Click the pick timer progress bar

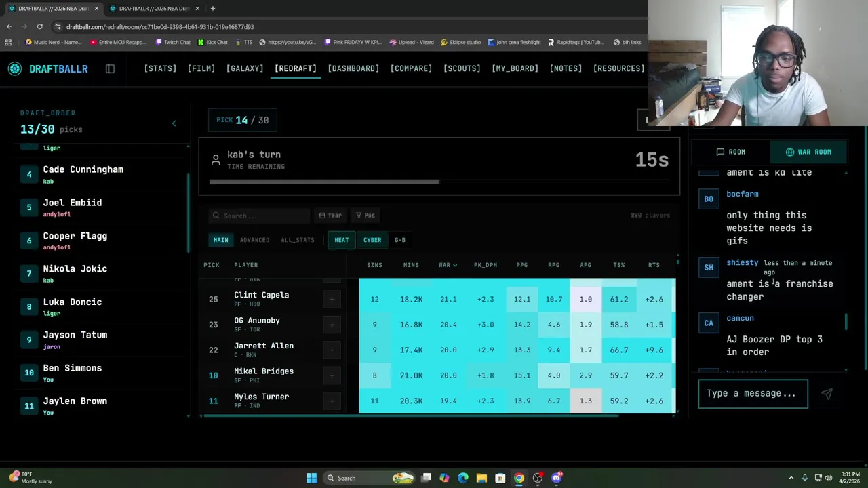[439, 182]
